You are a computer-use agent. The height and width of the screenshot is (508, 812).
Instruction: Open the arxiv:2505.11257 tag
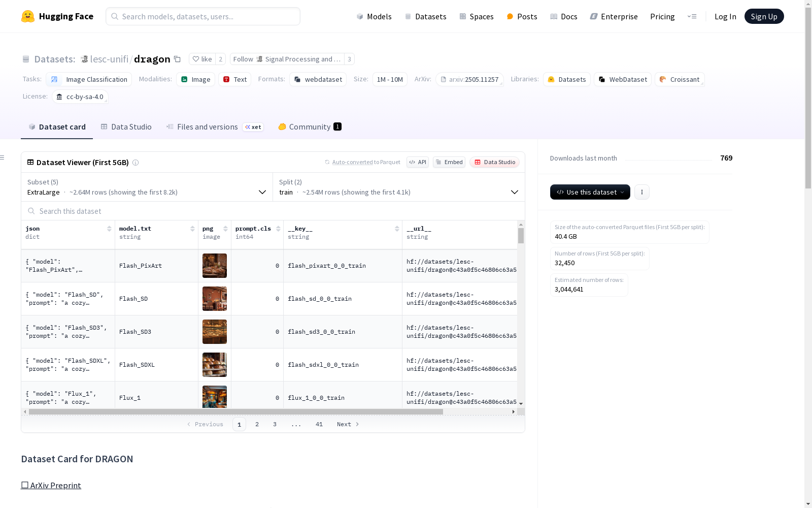point(469,79)
